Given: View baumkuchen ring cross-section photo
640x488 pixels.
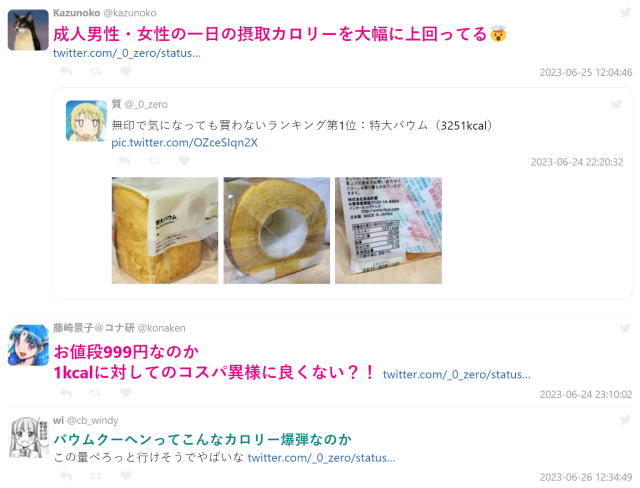Looking at the screenshot, I should (x=277, y=230).
